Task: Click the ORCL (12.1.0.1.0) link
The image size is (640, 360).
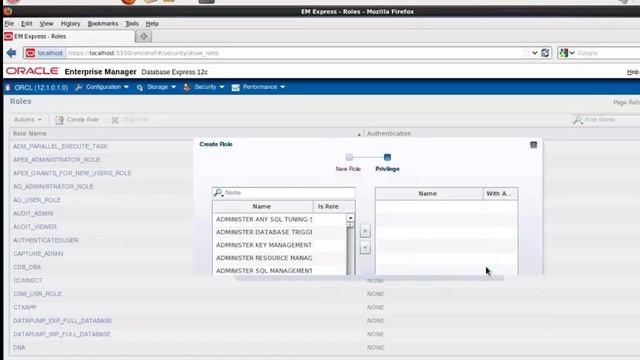Action: tap(41, 87)
